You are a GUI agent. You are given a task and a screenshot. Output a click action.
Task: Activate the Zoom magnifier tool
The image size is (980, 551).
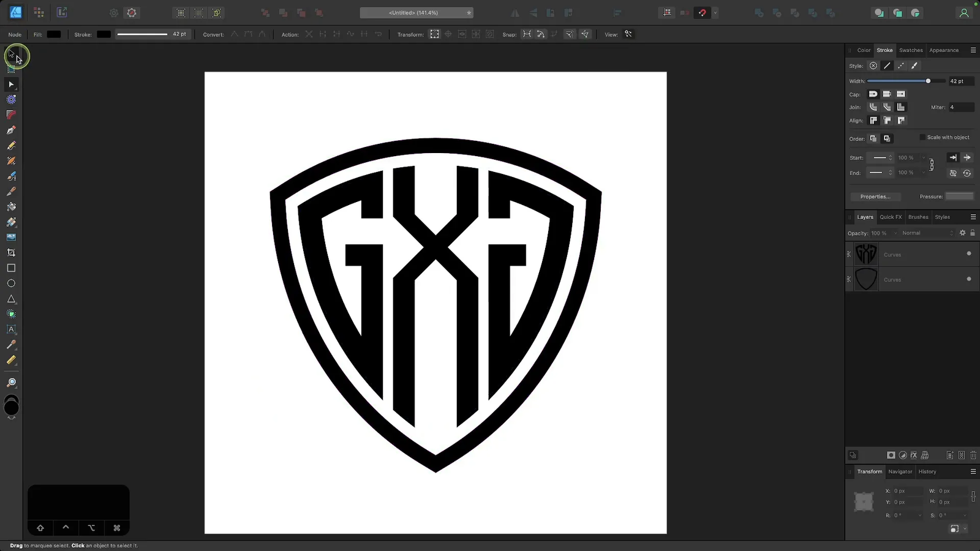pos(11,383)
